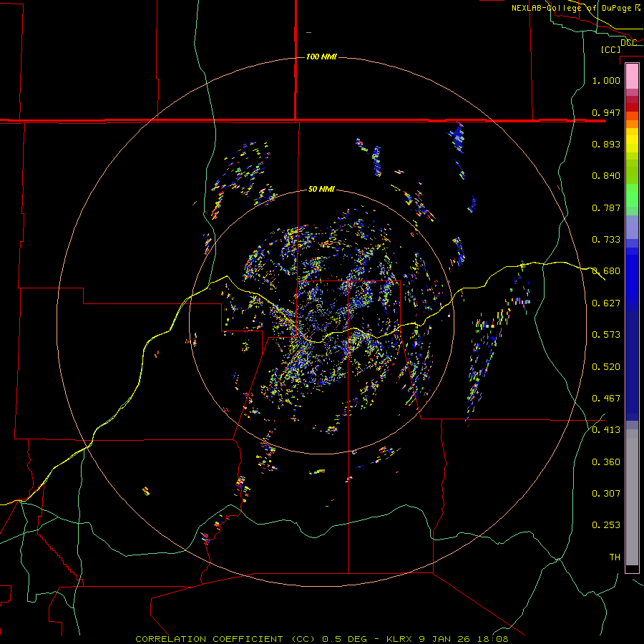Click the 0.467 legend value

click(606, 399)
